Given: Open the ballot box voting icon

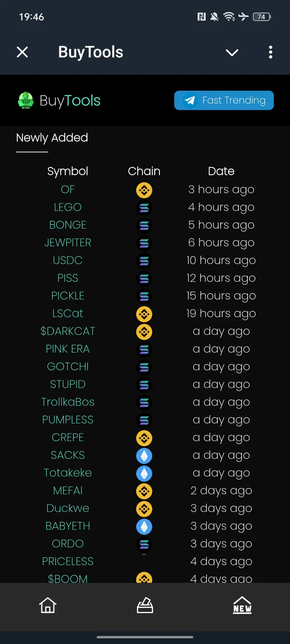Looking at the screenshot, I should coord(145,605).
